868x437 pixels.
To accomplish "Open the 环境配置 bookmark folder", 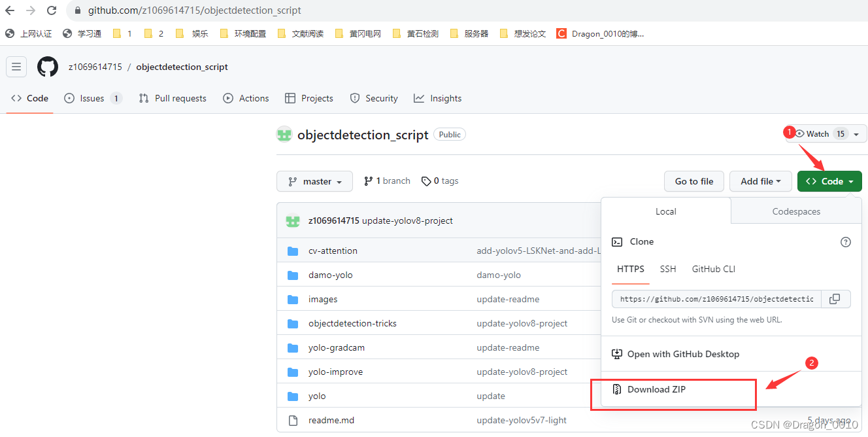I will click(x=243, y=33).
